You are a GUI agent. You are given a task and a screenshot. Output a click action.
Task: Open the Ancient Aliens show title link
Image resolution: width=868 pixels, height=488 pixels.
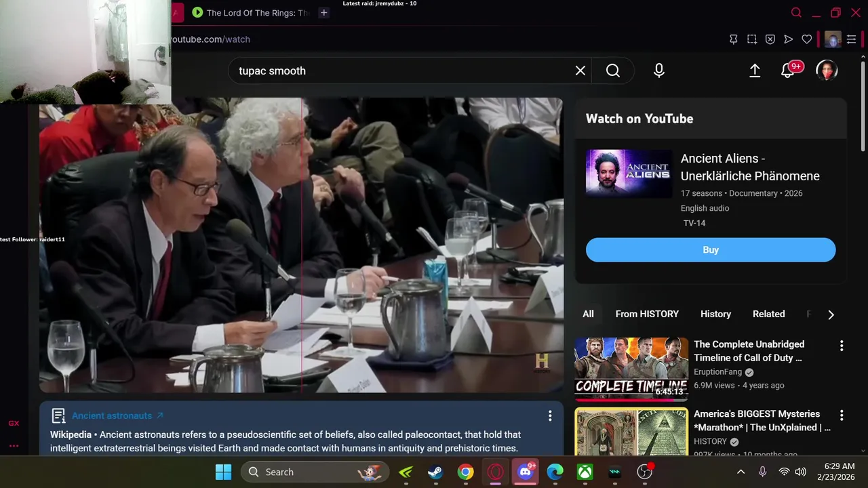(x=750, y=167)
